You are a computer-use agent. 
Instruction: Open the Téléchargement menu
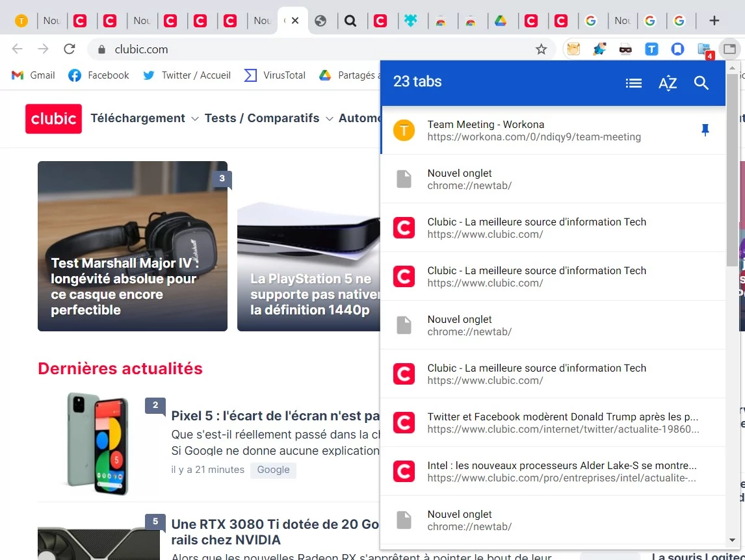pos(138,118)
